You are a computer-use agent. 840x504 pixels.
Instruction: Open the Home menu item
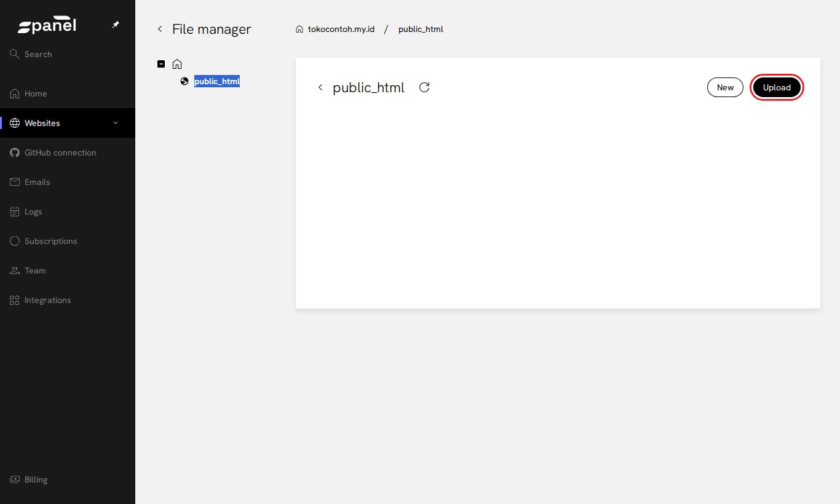coord(36,93)
